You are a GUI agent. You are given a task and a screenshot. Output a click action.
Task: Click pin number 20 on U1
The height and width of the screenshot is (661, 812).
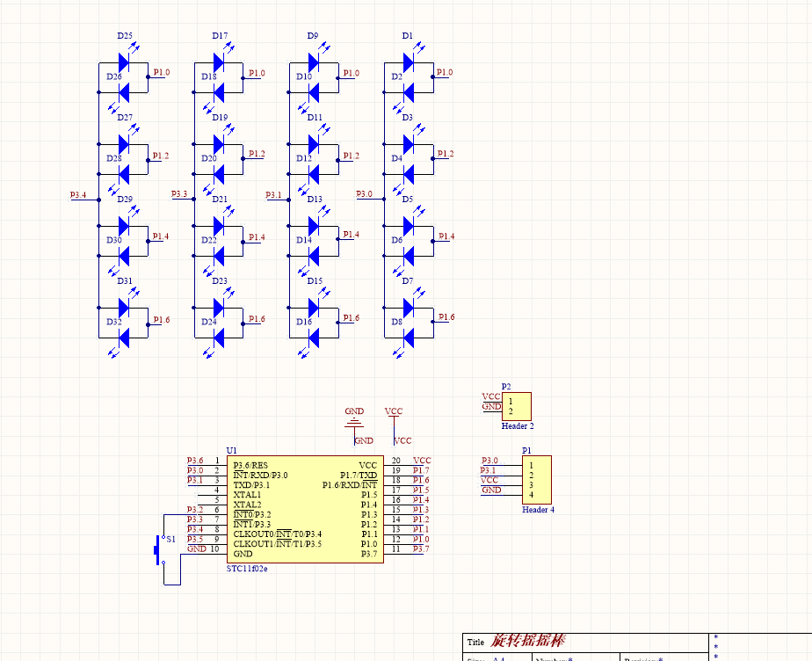pyautogui.click(x=396, y=461)
